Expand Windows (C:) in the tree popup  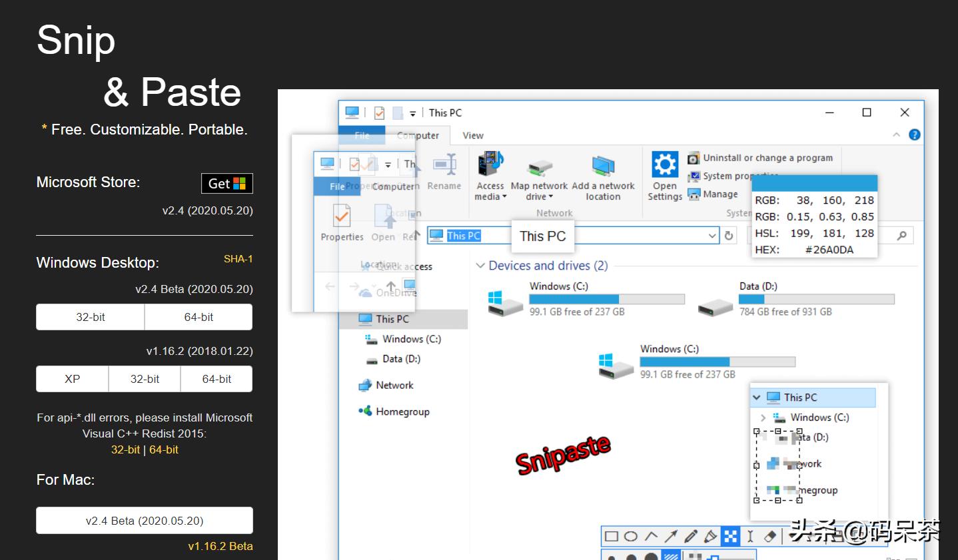tap(763, 418)
